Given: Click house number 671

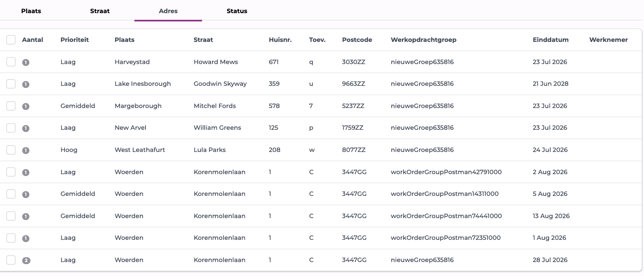Looking at the screenshot, I should (274, 62).
